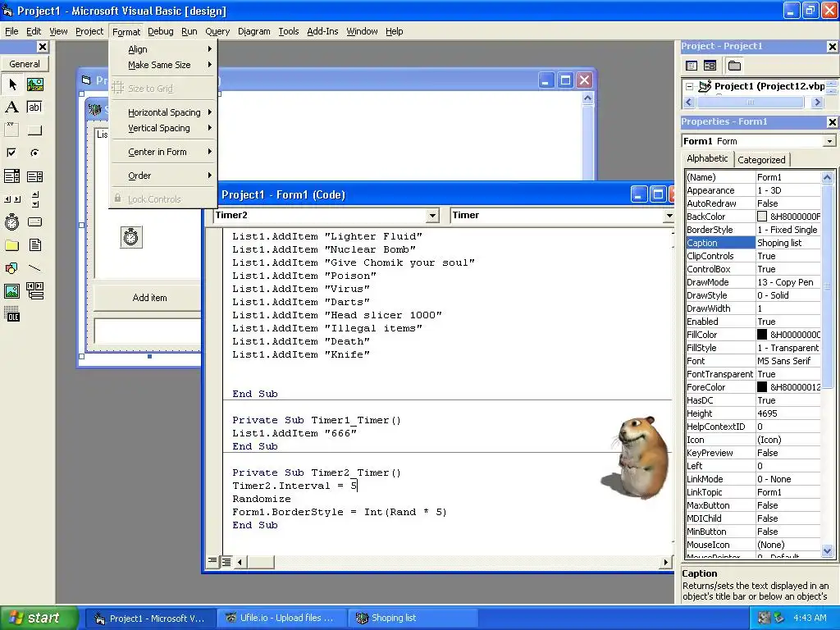Click View Code icon in Project panel
The width and height of the screenshot is (840, 630).
coord(692,66)
